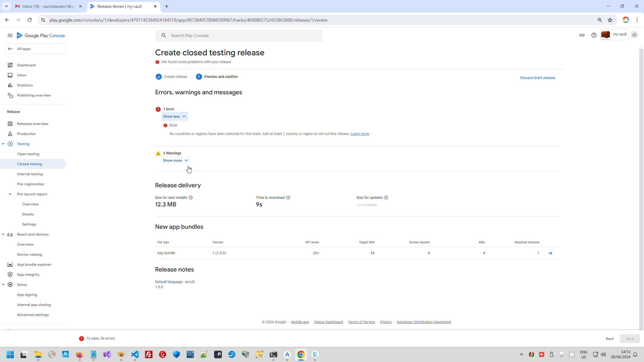This screenshot has width=644, height=362.
Task: Open app bundle details arrow
Action: coord(550,253)
